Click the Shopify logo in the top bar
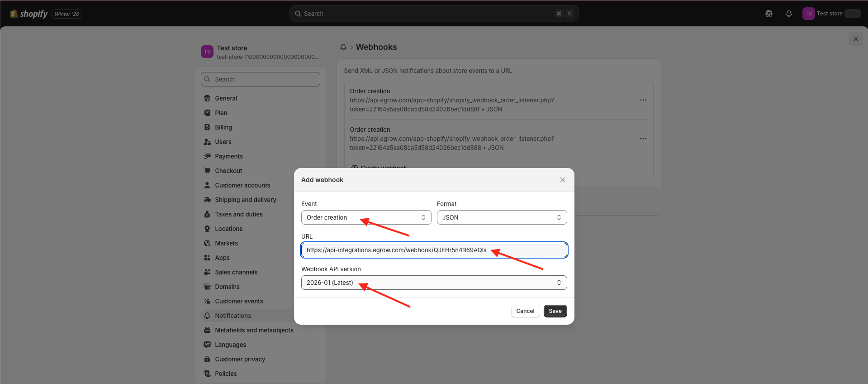 pyautogui.click(x=29, y=14)
